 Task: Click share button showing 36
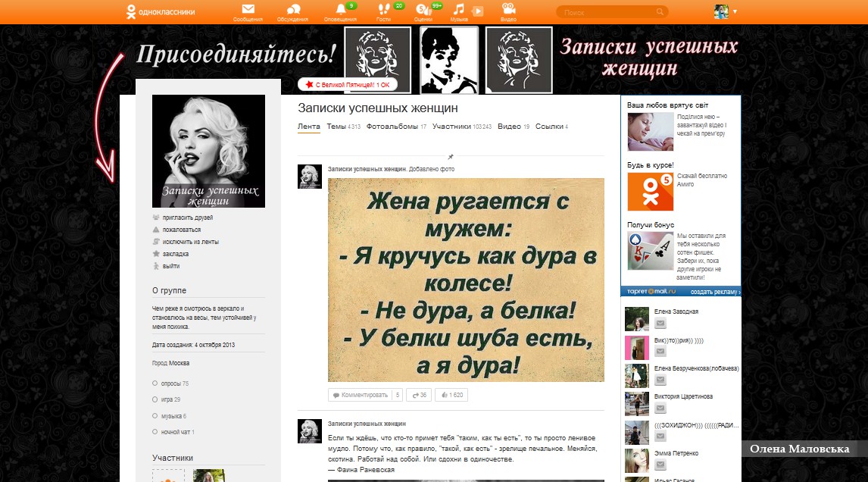pos(419,395)
